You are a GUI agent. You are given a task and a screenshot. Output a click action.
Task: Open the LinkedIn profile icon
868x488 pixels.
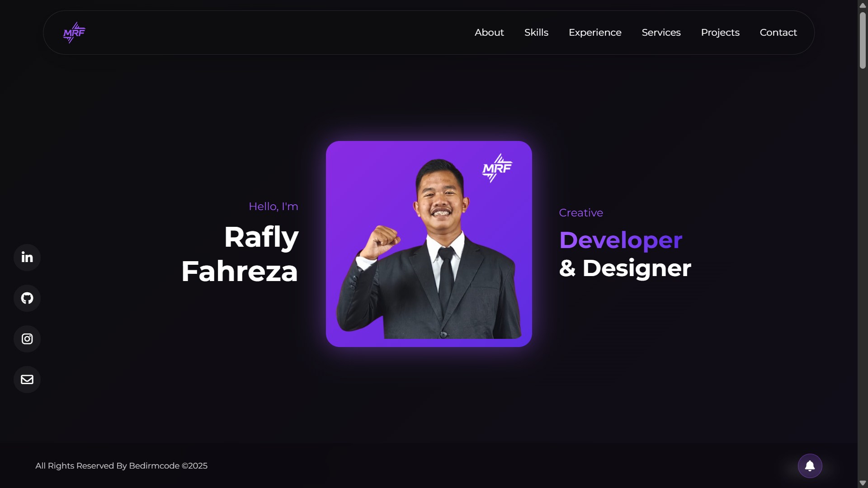pos(27,258)
